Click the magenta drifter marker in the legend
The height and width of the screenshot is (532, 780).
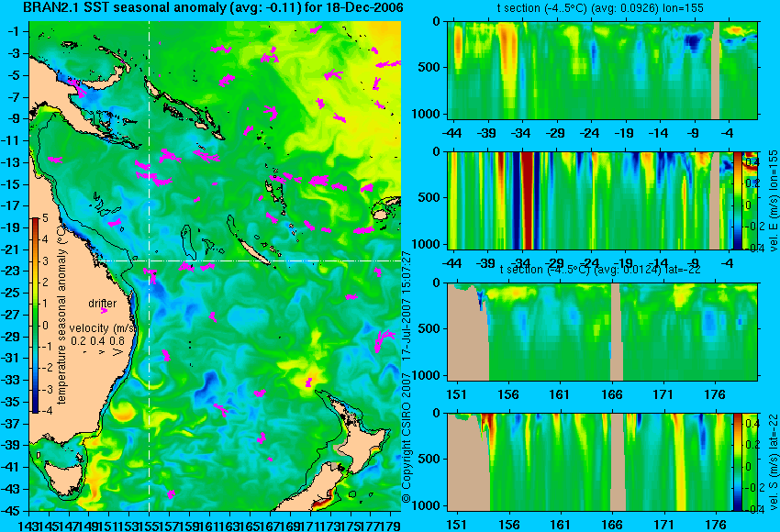pos(104,311)
